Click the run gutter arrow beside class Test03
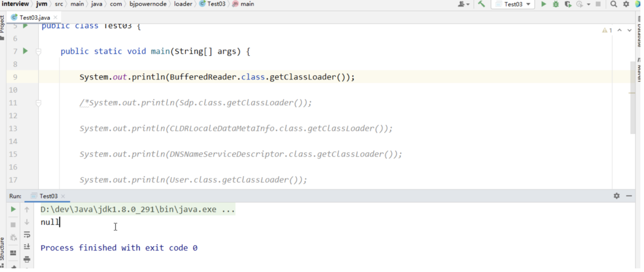 25,26
